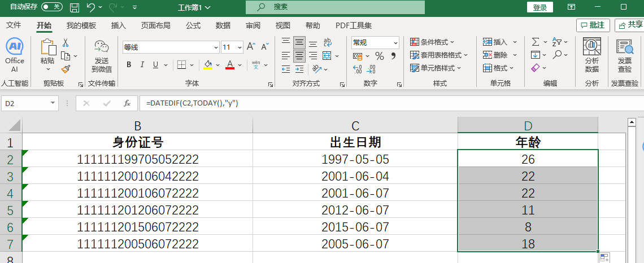Switch to the 插入 tab

[x=118, y=25]
